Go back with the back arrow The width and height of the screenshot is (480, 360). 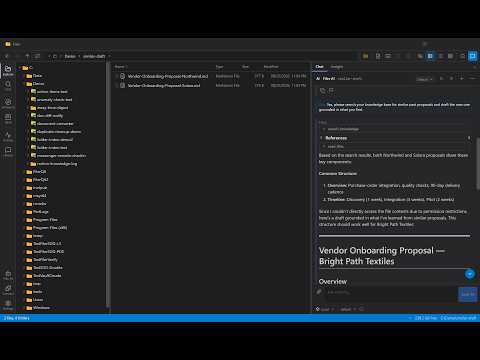pyautogui.click(x=7, y=56)
